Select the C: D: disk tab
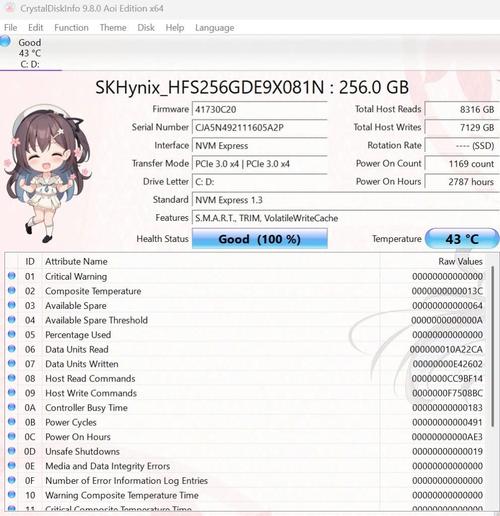The image size is (500, 516). coord(31,53)
